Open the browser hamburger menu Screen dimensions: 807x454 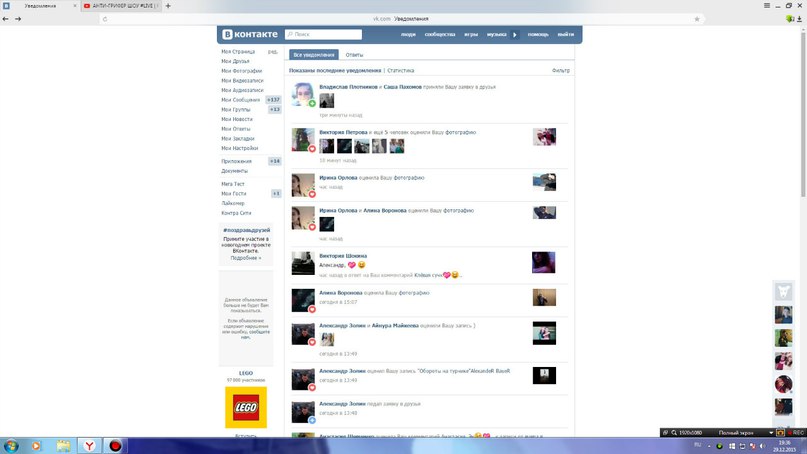tap(767, 5)
